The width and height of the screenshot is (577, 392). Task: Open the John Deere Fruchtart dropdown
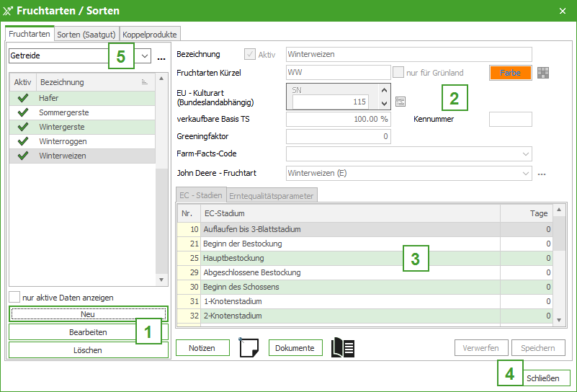point(524,173)
